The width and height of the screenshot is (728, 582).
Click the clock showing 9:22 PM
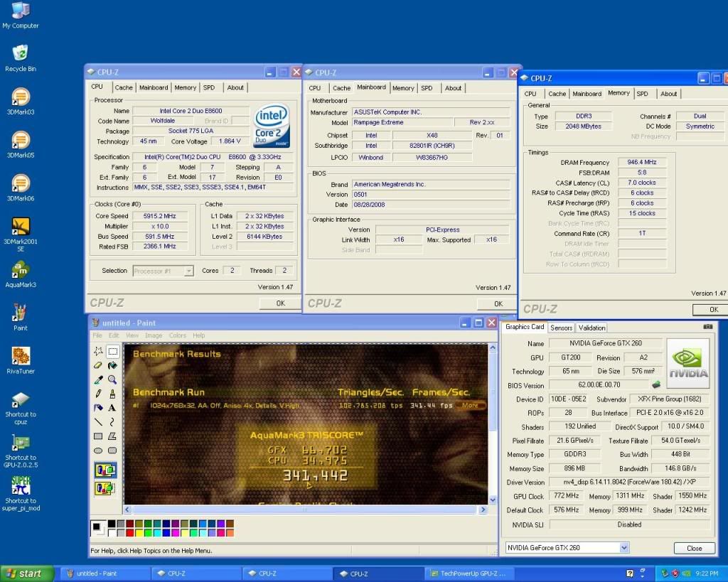click(707, 573)
